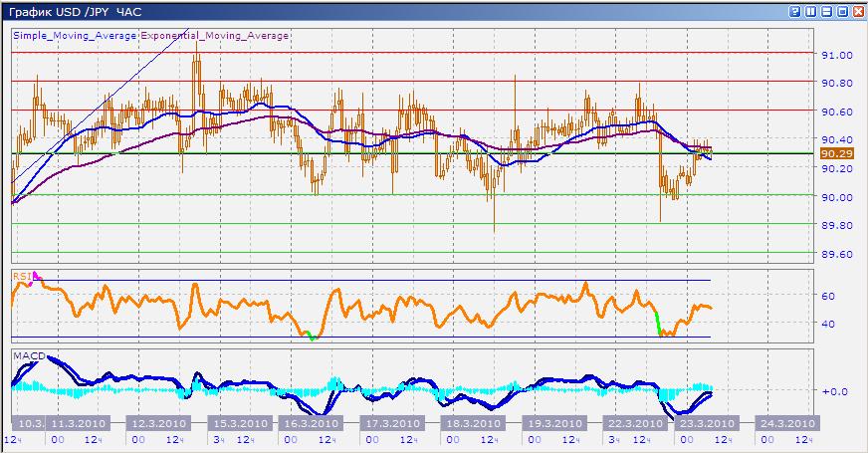Image resolution: width=868 pixels, height=453 pixels.
Task: Click the RSI indicator label
Action: 21,277
